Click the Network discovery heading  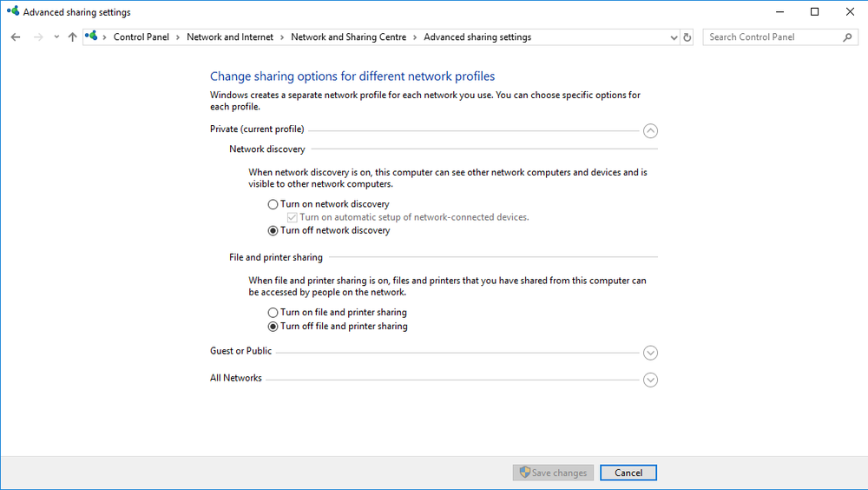click(266, 149)
